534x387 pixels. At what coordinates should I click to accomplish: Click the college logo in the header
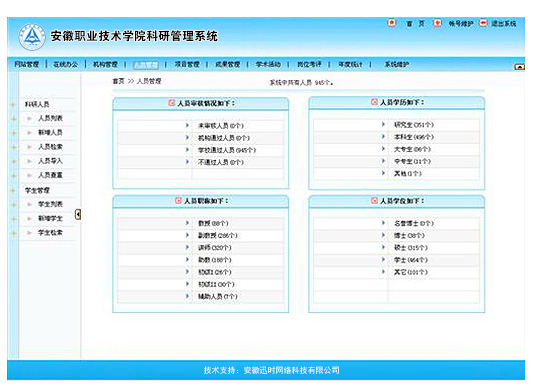pos(32,36)
